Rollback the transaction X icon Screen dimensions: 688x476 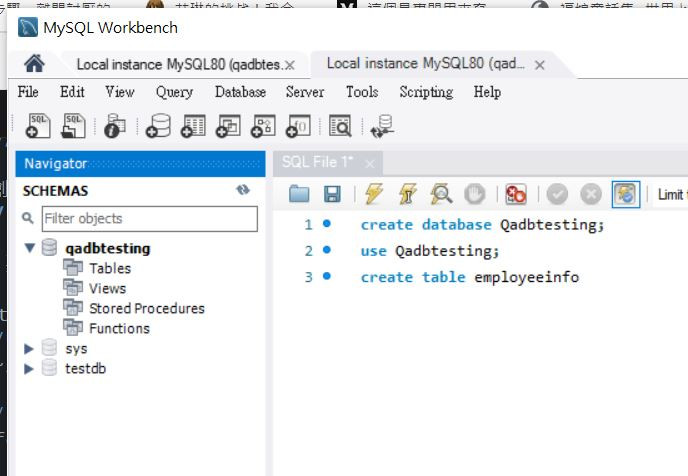591,194
